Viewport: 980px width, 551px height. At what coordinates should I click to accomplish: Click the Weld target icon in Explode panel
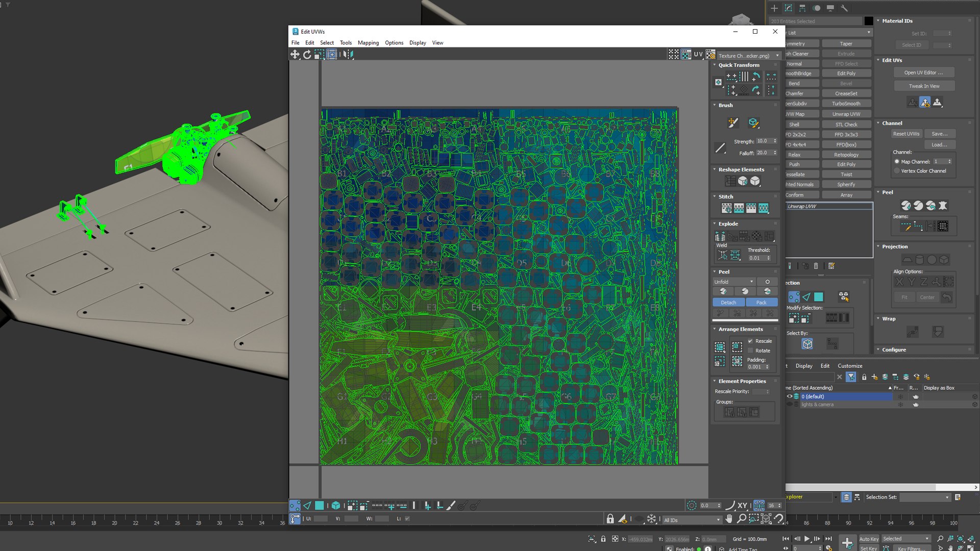723,255
